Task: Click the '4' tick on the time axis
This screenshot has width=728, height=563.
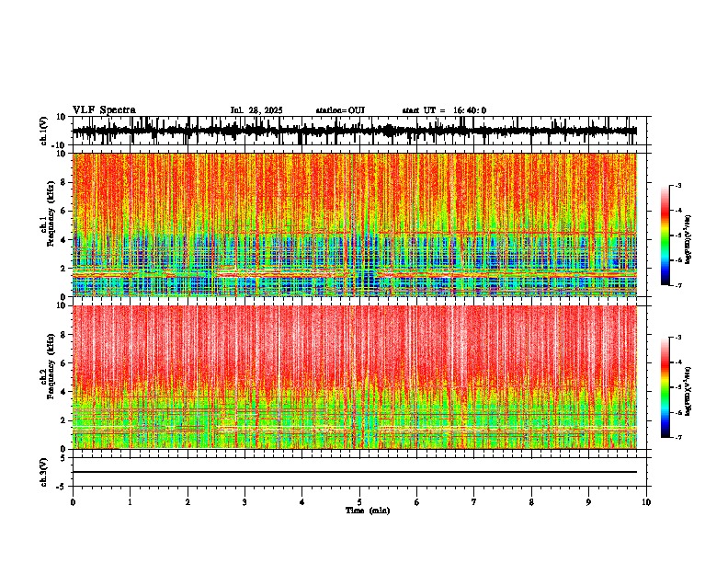Action: tap(302, 502)
